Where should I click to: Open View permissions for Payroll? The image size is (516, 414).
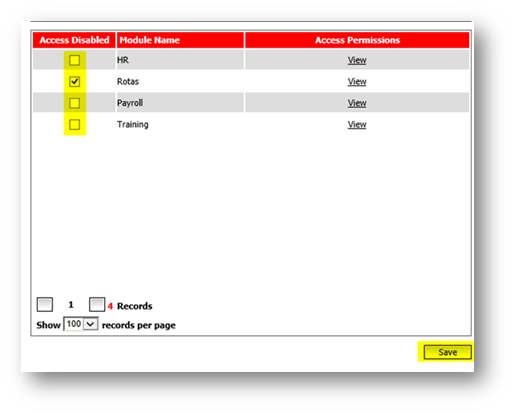[x=357, y=103]
